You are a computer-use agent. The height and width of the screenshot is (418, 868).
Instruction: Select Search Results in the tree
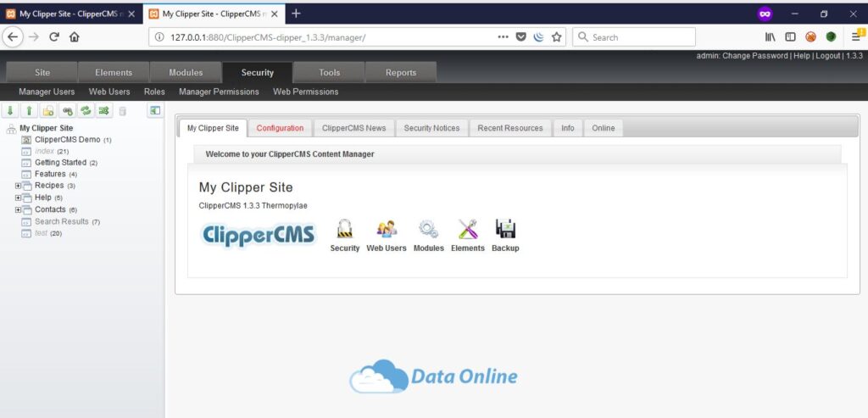pyautogui.click(x=61, y=221)
